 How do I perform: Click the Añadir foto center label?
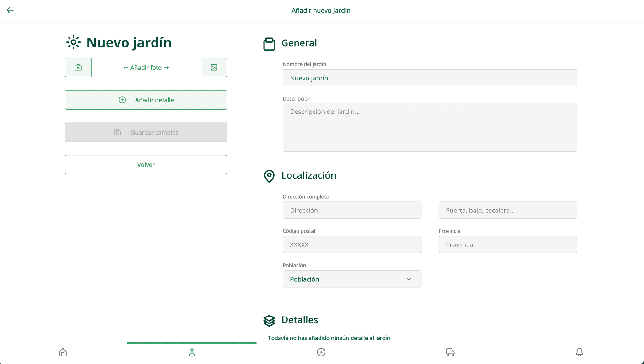(x=146, y=68)
